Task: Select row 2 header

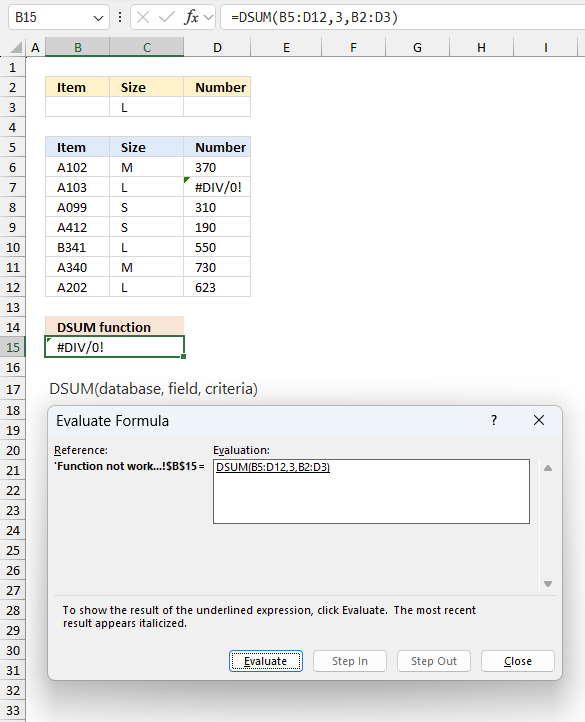Action: [12, 87]
